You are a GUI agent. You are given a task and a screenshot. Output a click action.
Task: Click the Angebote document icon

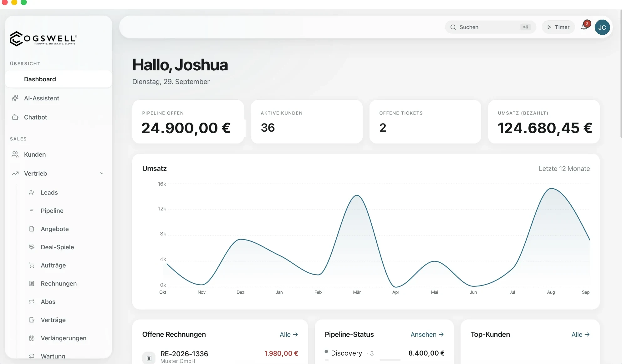pyautogui.click(x=32, y=229)
